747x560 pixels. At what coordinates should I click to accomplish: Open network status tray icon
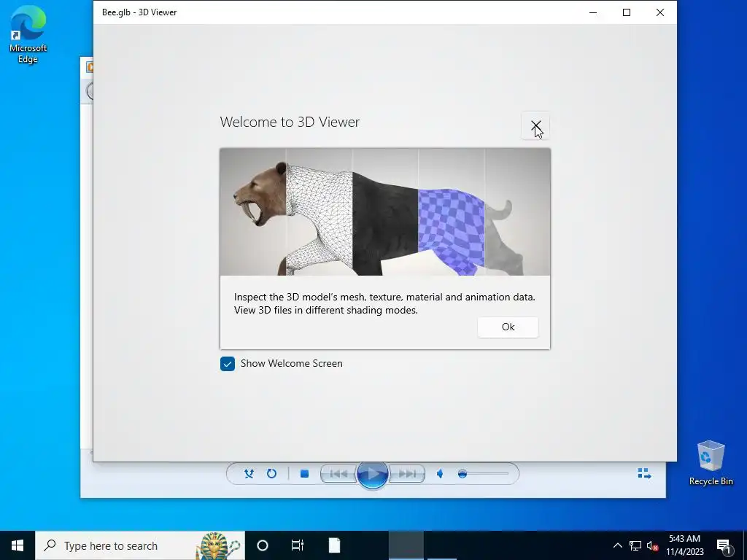click(635, 545)
